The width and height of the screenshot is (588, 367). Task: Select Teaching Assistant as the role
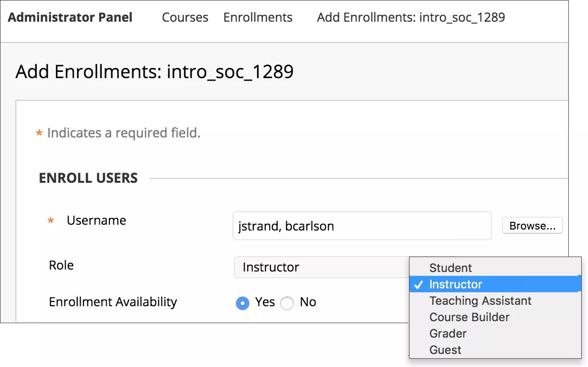coord(480,300)
